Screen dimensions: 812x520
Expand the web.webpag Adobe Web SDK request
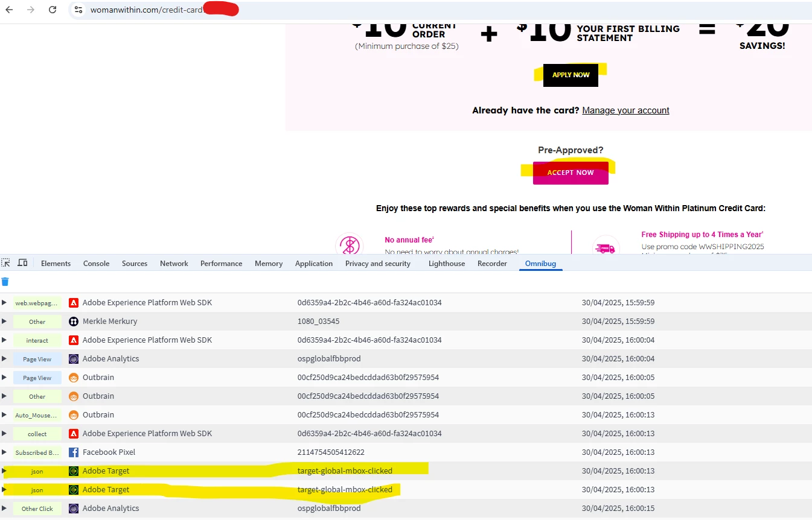[4, 303]
